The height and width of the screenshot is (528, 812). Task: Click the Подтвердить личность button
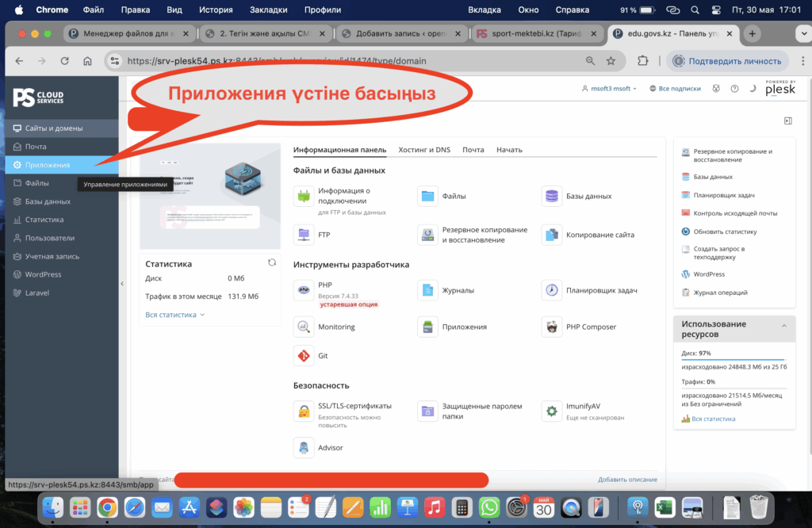tap(726, 61)
